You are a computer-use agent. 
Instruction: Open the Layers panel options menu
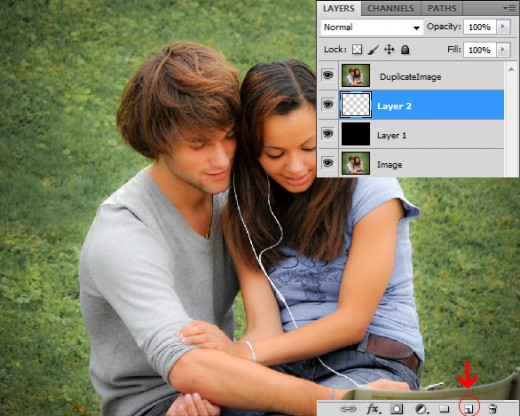point(509,8)
